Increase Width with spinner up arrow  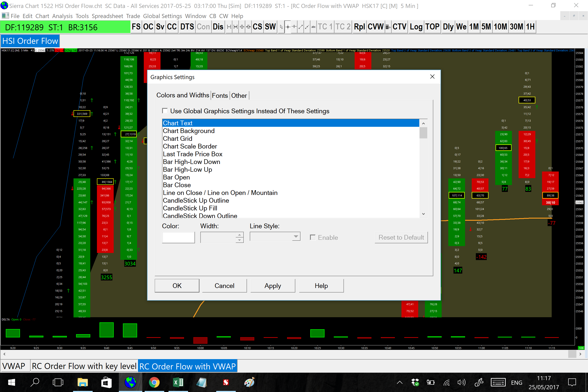coord(239,235)
